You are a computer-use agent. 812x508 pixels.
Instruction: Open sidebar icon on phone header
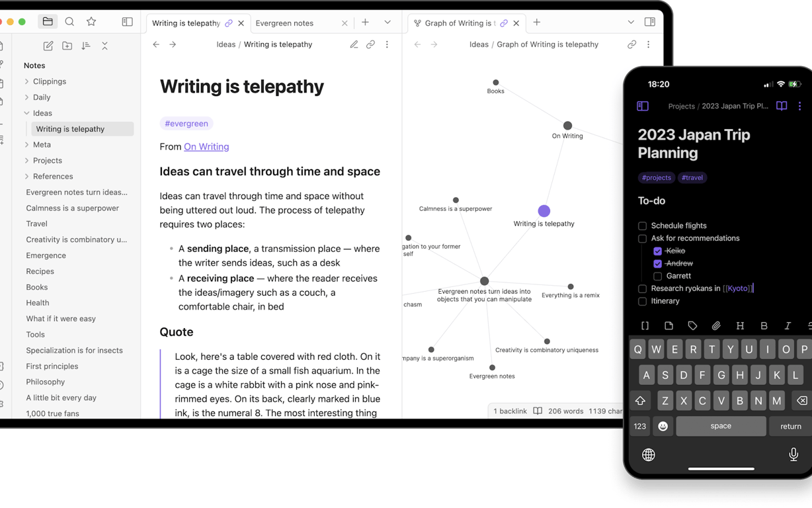pyautogui.click(x=643, y=106)
